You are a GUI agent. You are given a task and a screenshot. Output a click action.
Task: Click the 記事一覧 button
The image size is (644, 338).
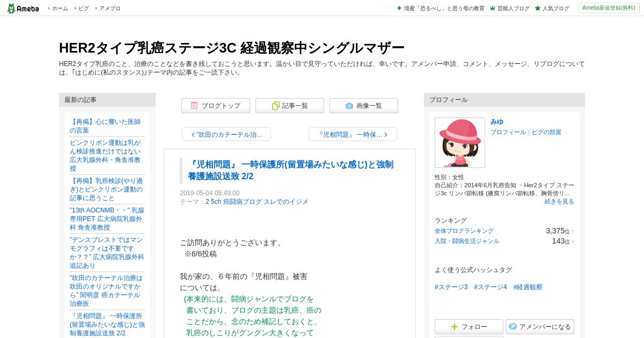[x=290, y=106]
